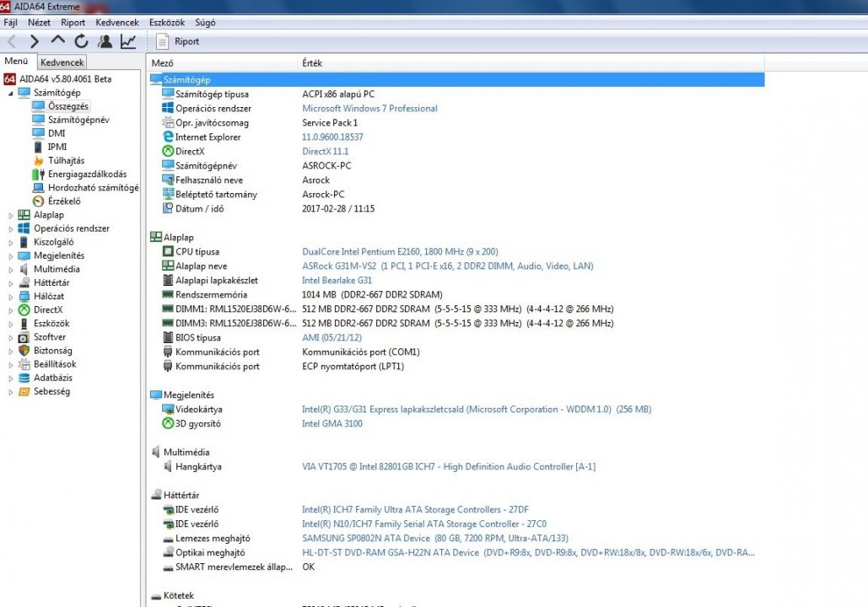
Task: Select the highlighted Számítógép group header row
Action: [x=456, y=80]
